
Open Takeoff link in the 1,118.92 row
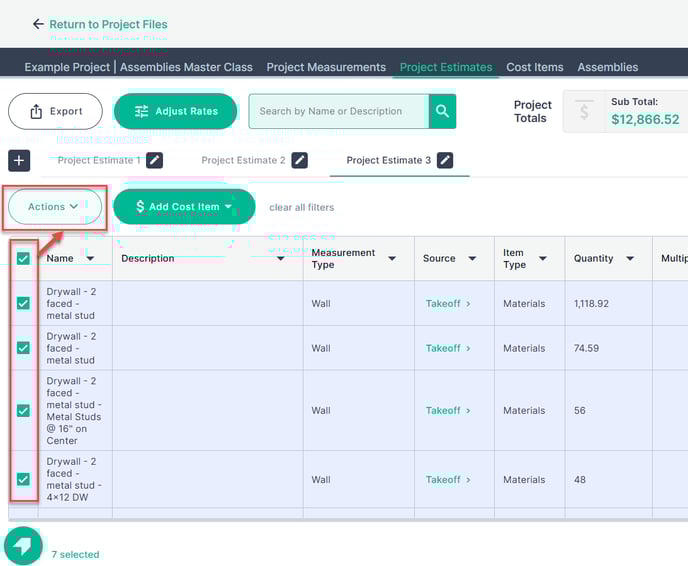point(448,304)
